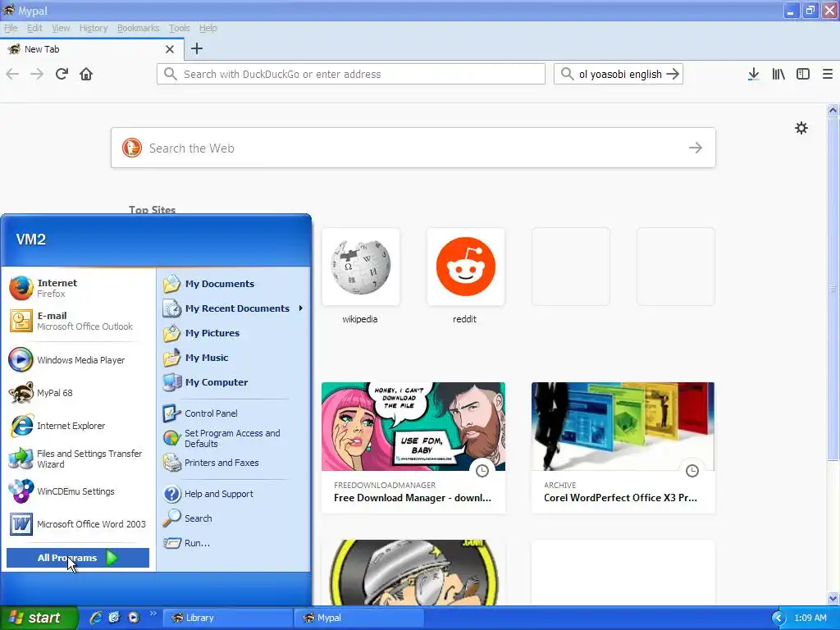Open Firefox Internet shortcut in Start menu
Viewport: 840px width, 630px height.
coord(78,288)
